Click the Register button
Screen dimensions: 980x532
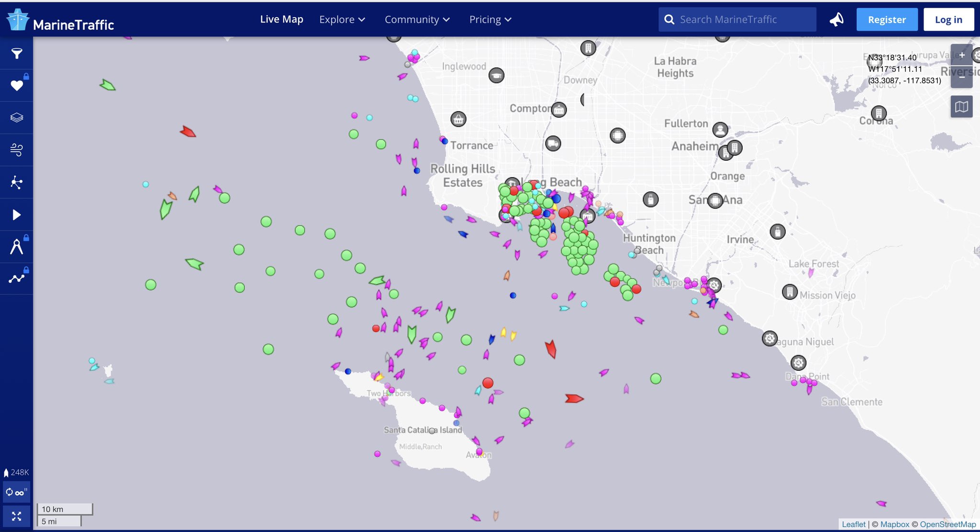887,19
